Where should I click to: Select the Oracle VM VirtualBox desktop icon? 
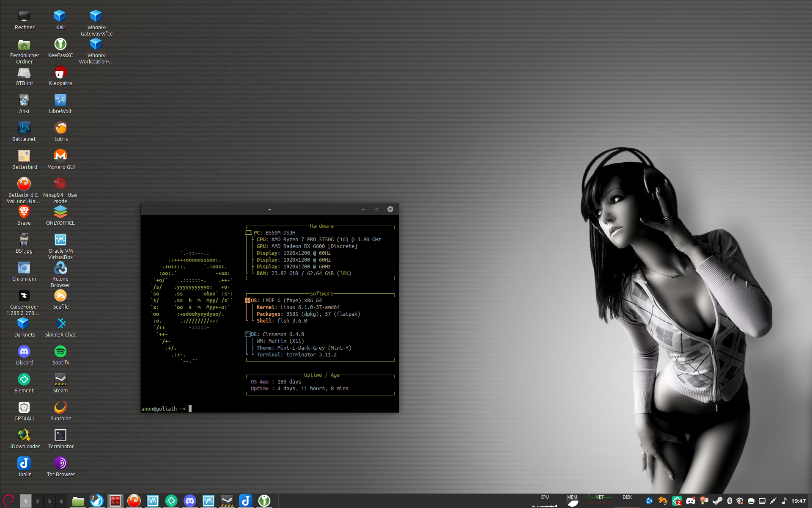[x=60, y=240]
